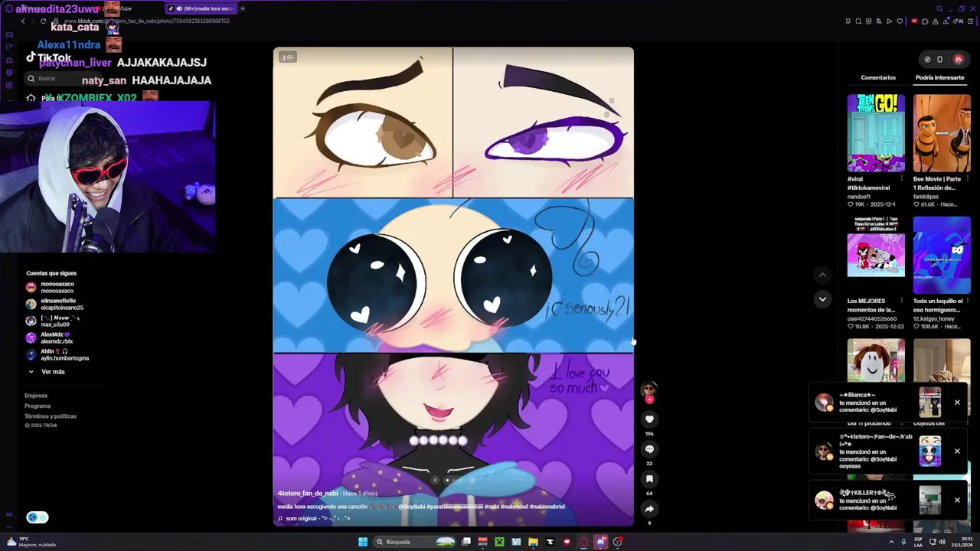This screenshot has width=980, height=551.
Task: Open File Explorer from the taskbar
Action: coord(533,542)
